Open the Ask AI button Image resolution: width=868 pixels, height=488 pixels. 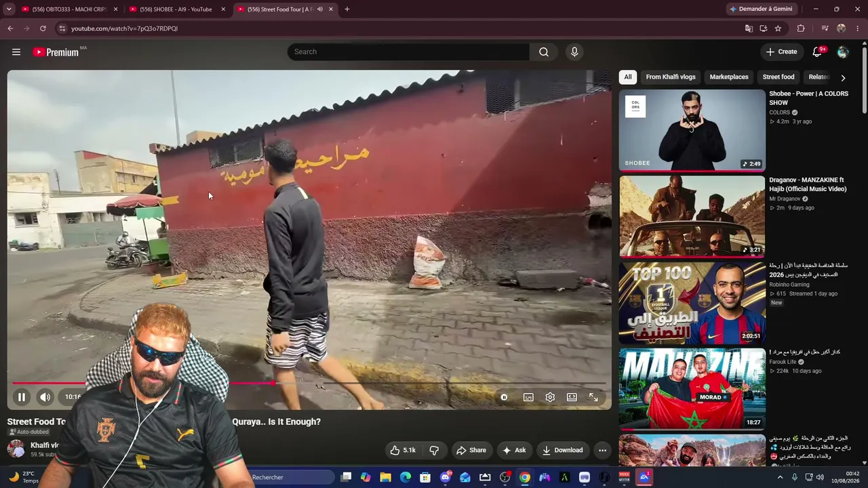513,450
